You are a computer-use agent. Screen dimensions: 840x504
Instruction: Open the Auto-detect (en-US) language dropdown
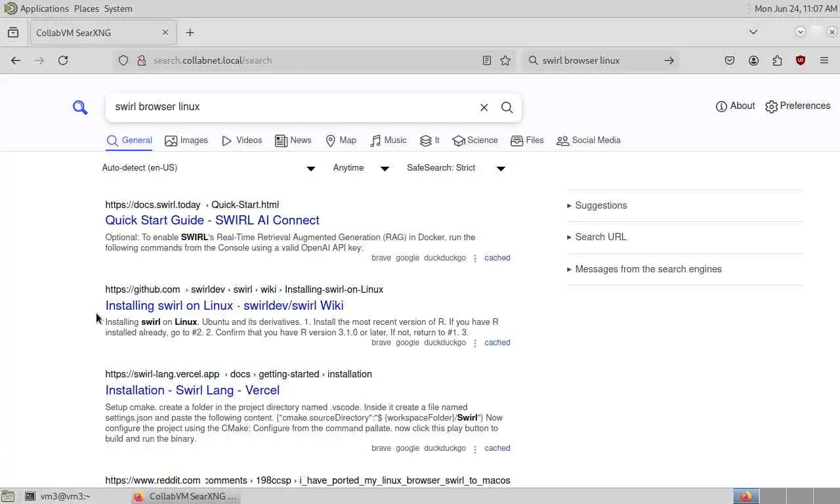[x=209, y=168]
